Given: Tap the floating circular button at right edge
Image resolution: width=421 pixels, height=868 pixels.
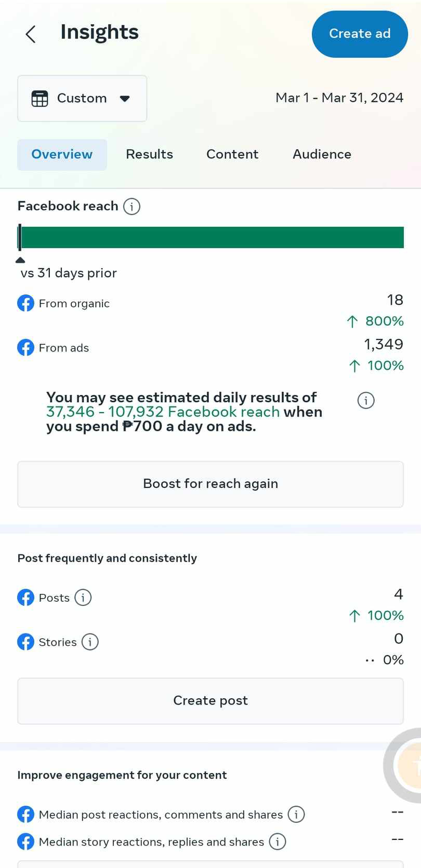Looking at the screenshot, I should (407, 765).
